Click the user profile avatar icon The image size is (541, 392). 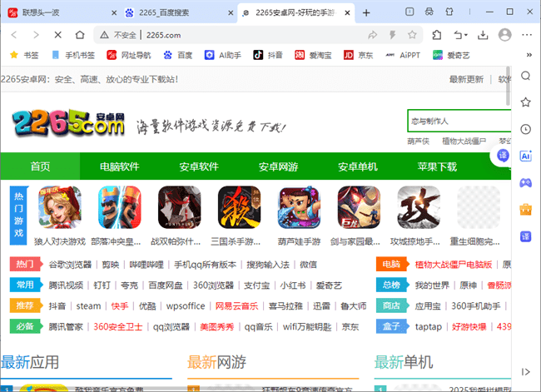[504, 35]
